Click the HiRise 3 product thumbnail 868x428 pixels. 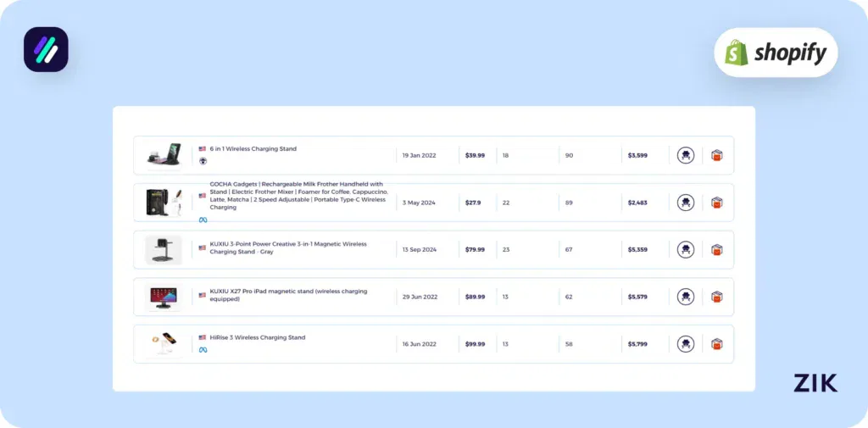[x=163, y=344]
